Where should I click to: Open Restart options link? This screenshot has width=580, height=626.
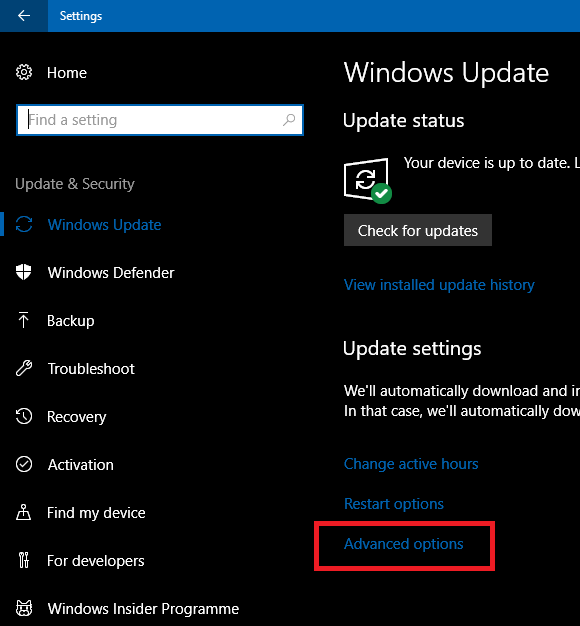coord(394,504)
